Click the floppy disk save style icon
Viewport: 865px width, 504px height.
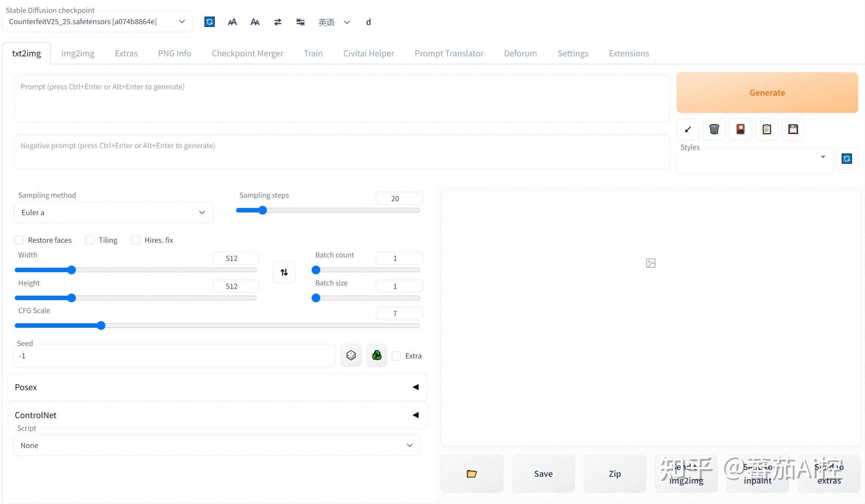click(x=793, y=129)
